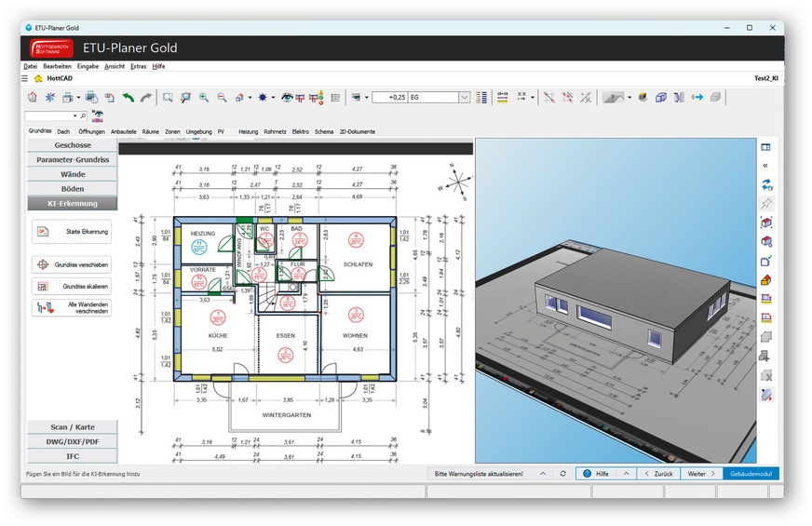This screenshot has height=526, width=812.
Task: Click the traffic-light check icon
Action: 317,98
